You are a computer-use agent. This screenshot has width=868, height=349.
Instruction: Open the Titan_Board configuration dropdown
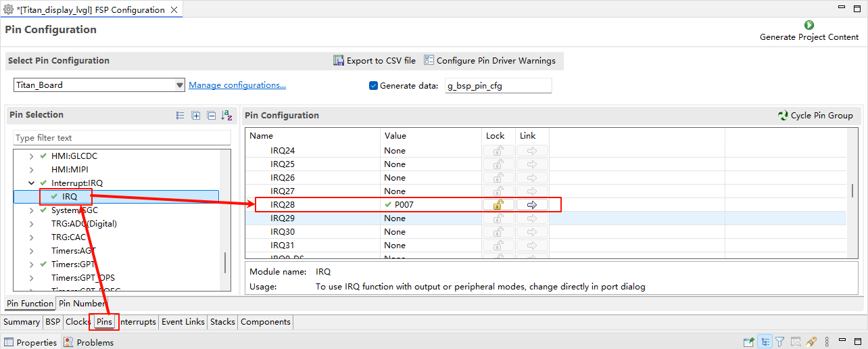click(x=180, y=85)
